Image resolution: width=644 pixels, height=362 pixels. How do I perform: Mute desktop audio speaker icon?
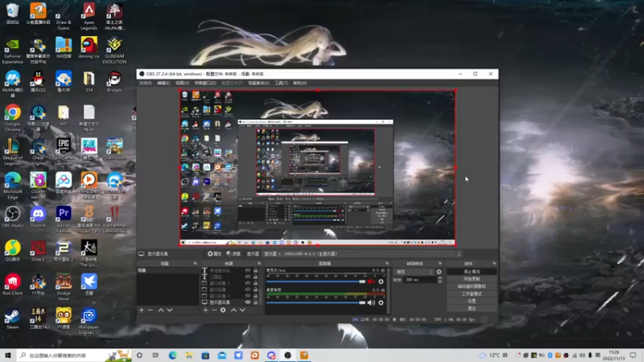pos(371,303)
